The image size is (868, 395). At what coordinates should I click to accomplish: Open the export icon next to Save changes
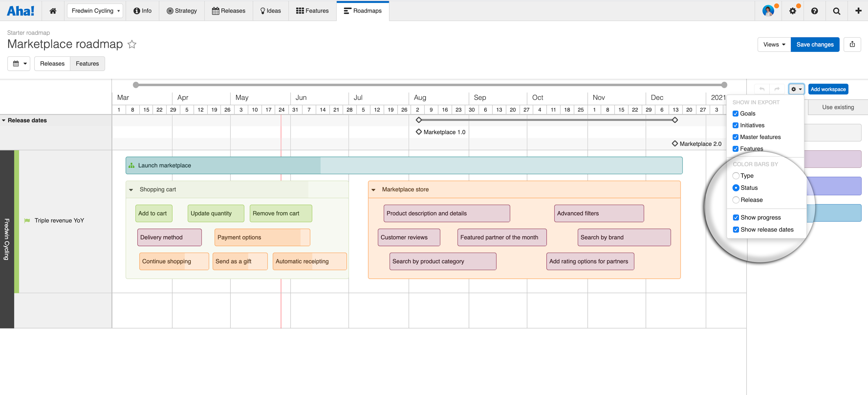[x=852, y=44]
